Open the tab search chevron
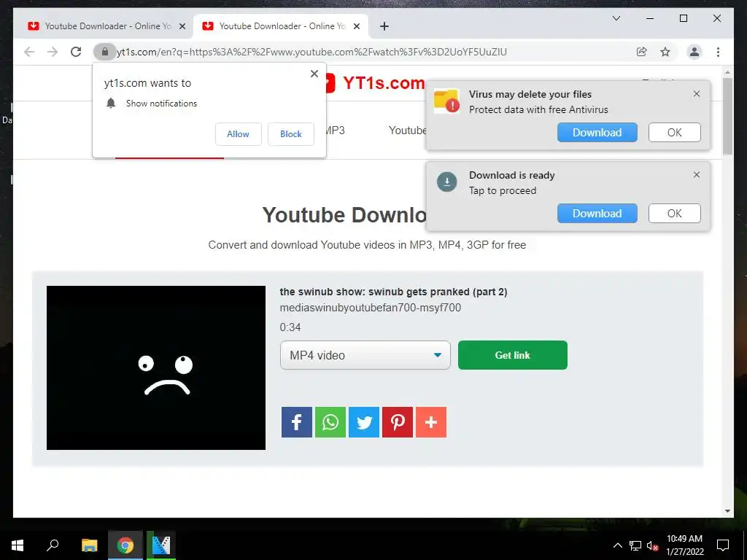This screenshot has width=747, height=560. [x=616, y=18]
